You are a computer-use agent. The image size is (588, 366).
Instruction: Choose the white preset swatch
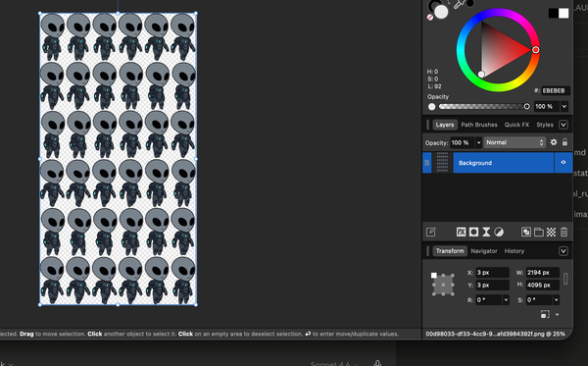(x=563, y=13)
